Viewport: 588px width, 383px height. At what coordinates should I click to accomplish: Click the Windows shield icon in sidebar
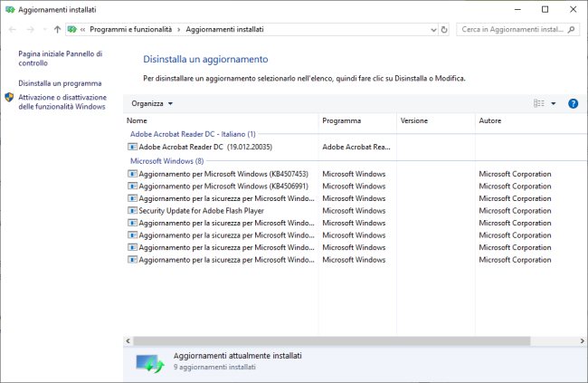[9, 97]
